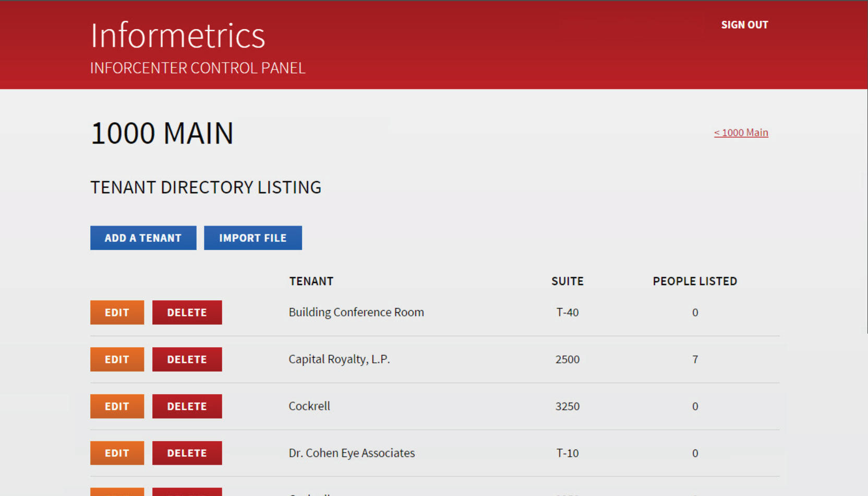Image resolution: width=868 pixels, height=496 pixels.
Task: Click the Add a Tenant button
Action: [x=143, y=238]
